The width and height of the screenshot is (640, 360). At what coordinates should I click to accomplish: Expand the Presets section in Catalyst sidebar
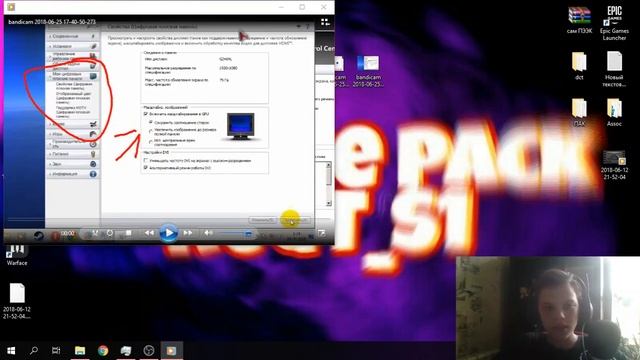(x=73, y=46)
